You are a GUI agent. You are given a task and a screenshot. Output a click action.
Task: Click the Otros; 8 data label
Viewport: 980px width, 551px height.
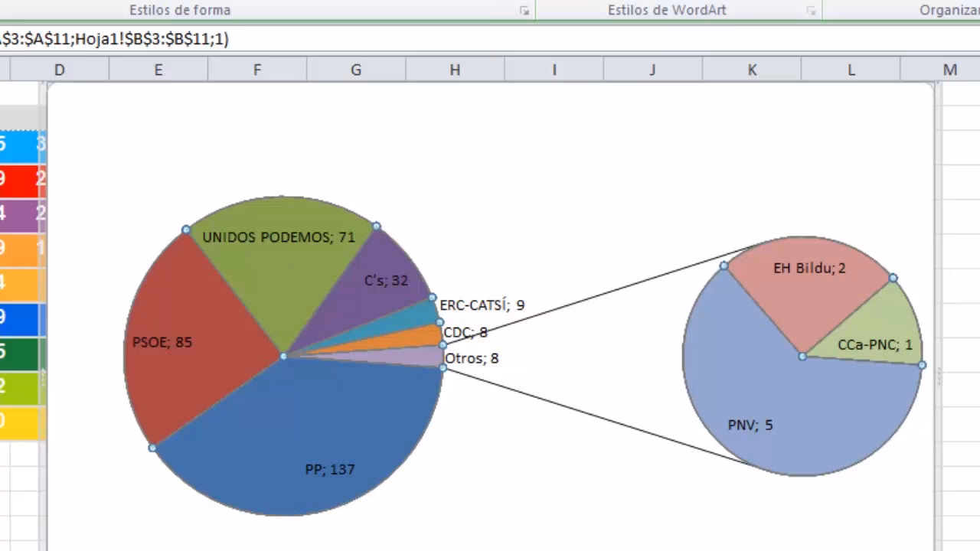[471, 357]
